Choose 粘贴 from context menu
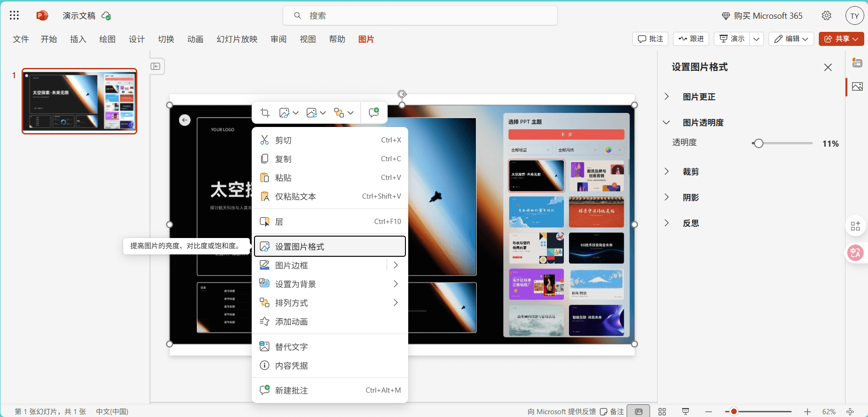Image resolution: width=868 pixels, height=417 pixels. coord(330,178)
